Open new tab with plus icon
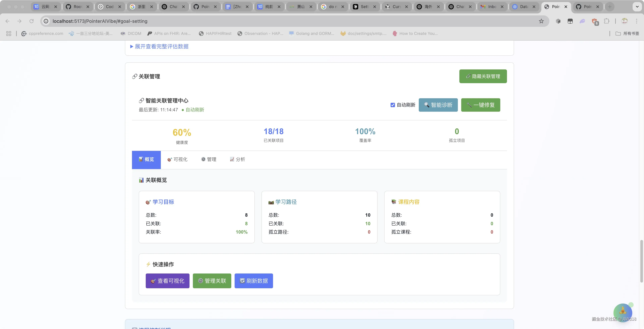 610,7
